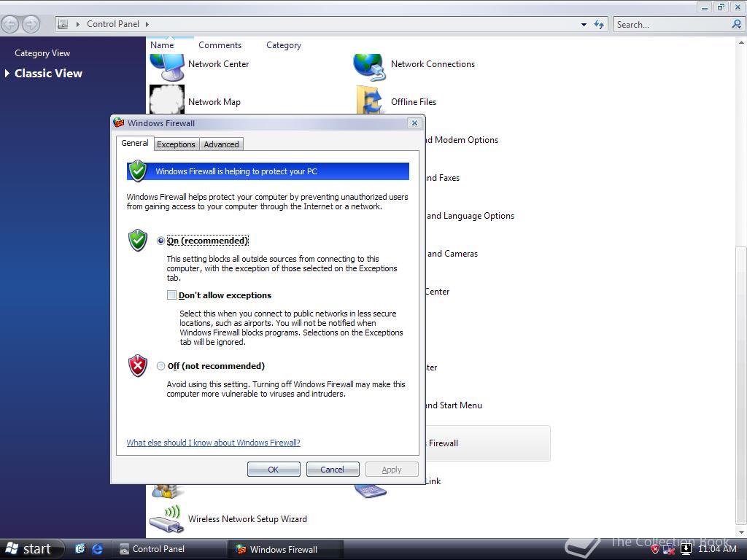Expand the arrow after Control Panel breadcrumb
747x560 pixels.
(147, 24)
